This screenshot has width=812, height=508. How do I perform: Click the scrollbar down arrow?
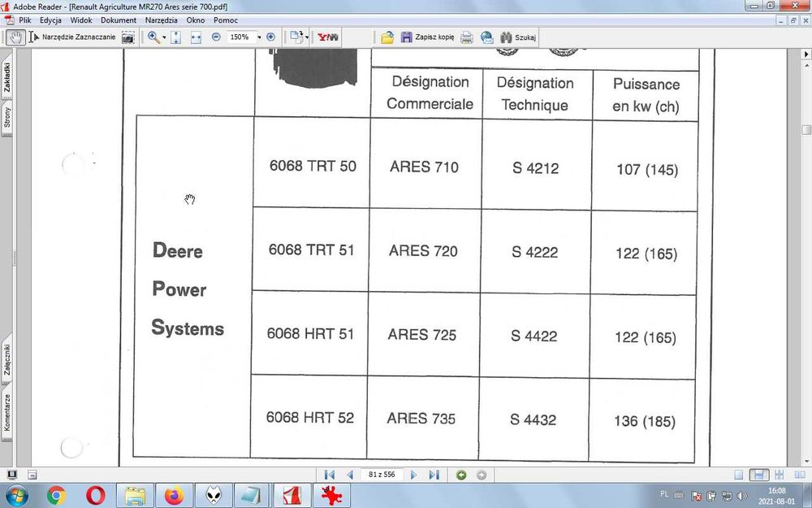[806, 461]
